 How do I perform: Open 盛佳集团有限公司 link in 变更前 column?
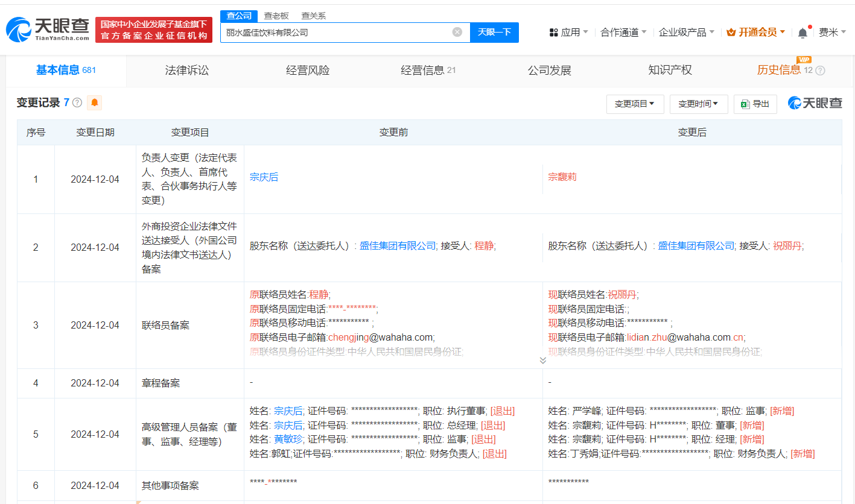[x=398, y=245]
